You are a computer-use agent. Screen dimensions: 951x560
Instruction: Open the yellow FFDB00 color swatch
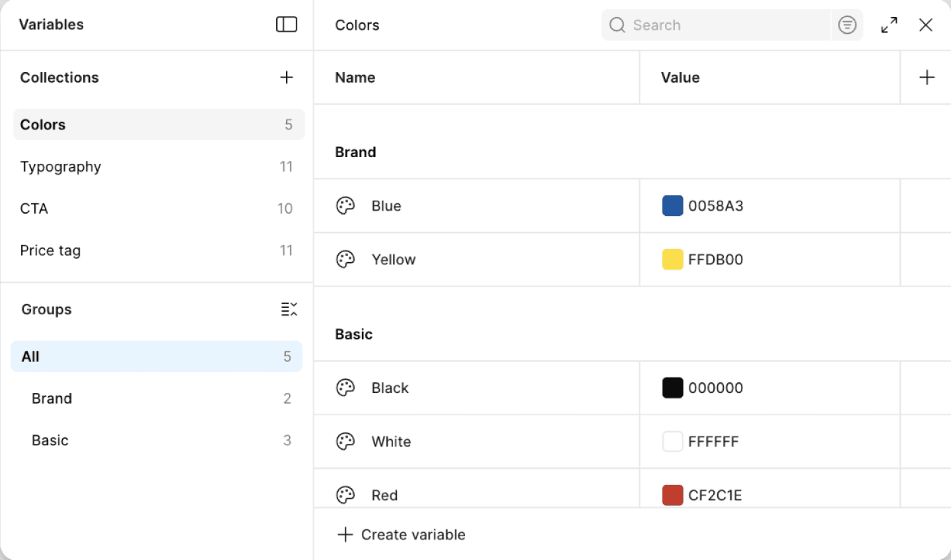click(672, 259)
